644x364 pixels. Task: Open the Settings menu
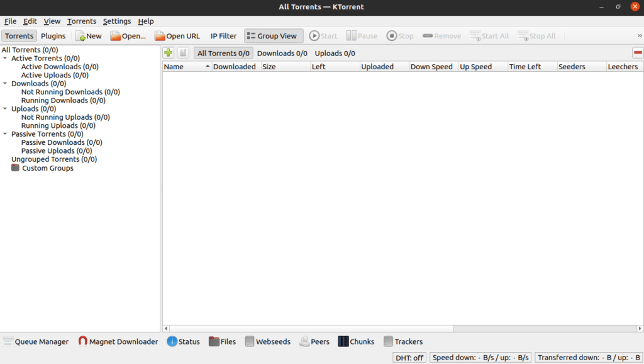click(x=117, y=21)
